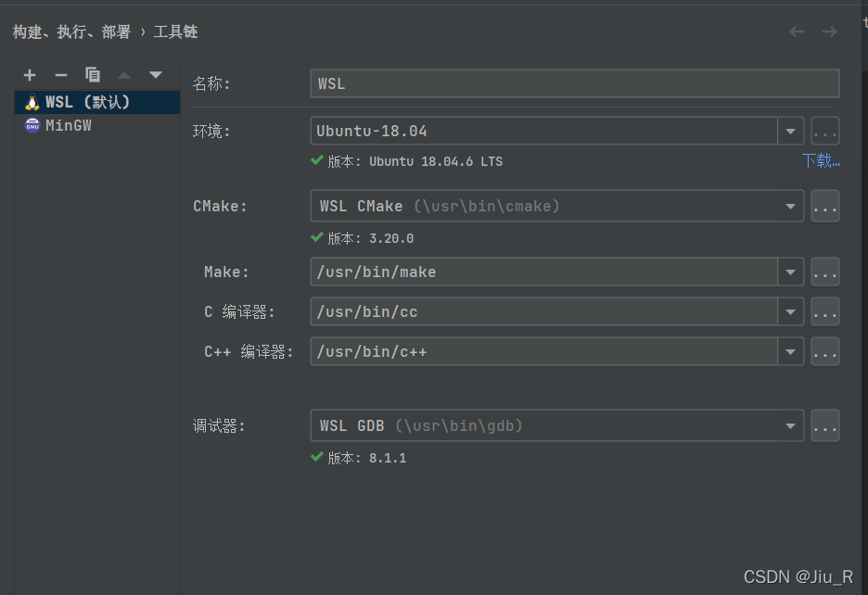Move toolchain up in list
Screen dimensions: 868x595
tap(124, 75)
